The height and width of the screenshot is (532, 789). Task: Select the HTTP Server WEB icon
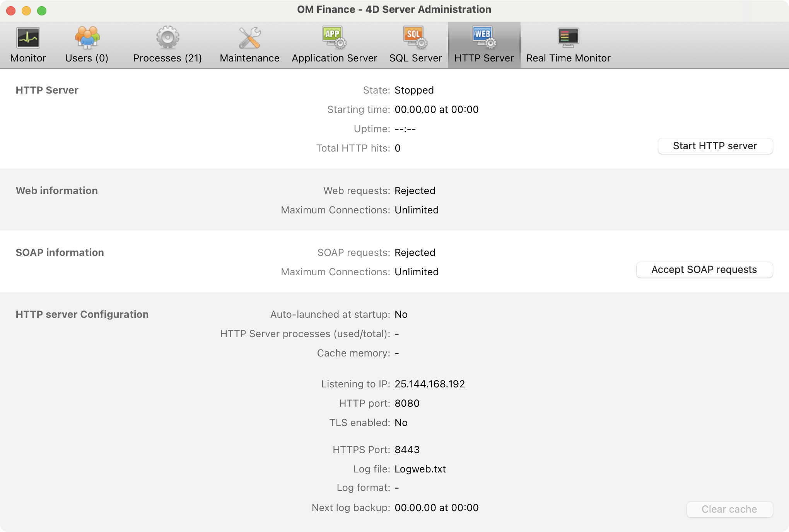click(484, 38)
